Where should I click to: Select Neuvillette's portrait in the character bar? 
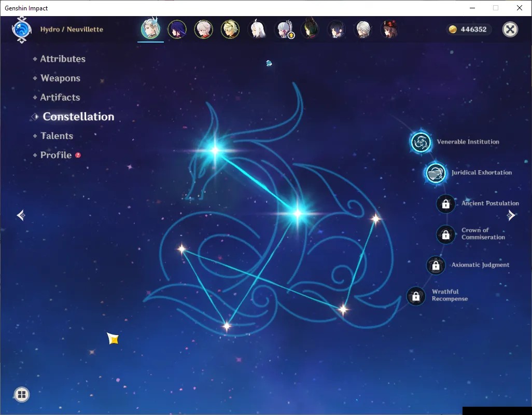[150, 29]
